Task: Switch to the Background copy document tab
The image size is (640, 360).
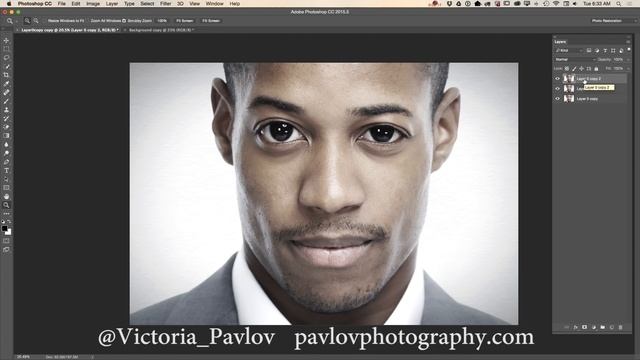Action: click(x=161, y=30)
